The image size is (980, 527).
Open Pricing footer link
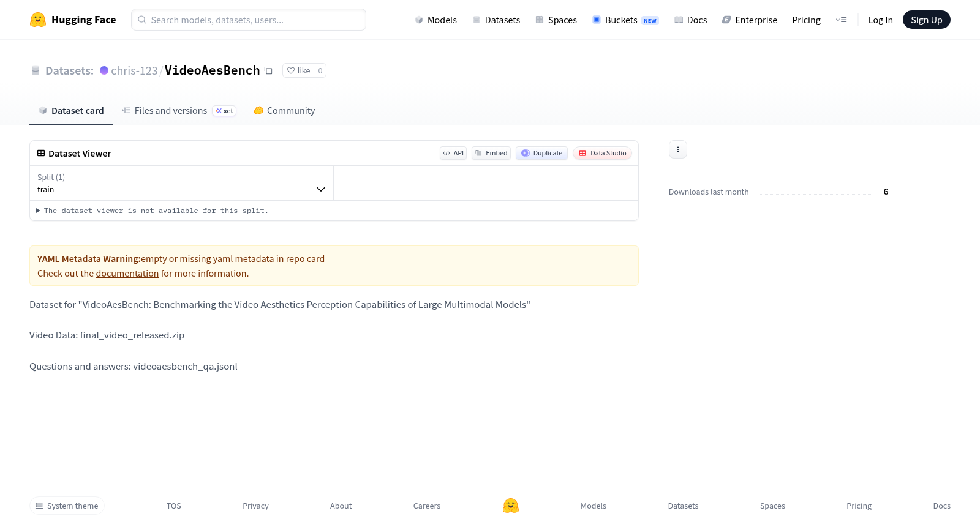coord(859,506)
